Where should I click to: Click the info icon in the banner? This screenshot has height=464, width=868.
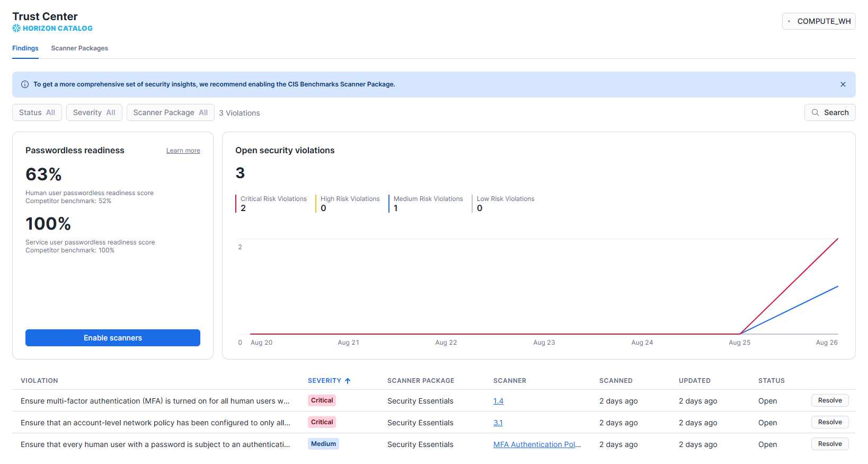pyautogui.click(x=25, y=84)
